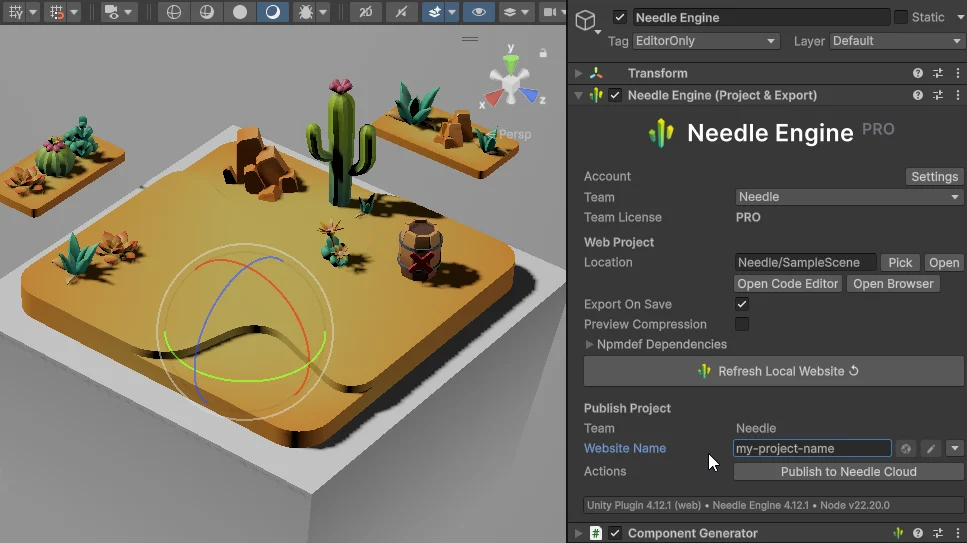Click Open Browser button
967x543 pixels.
[x=893, y=284]
